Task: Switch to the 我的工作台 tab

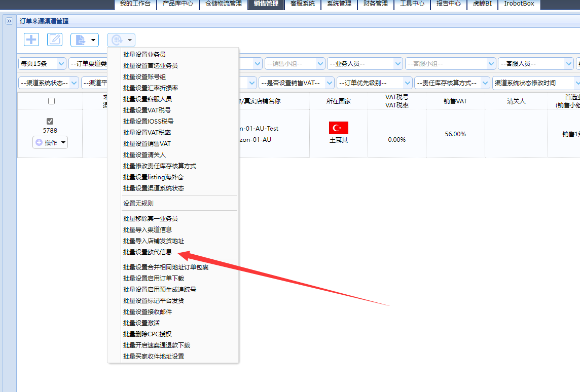Action: pyautogui.click(x=135, y=4)
